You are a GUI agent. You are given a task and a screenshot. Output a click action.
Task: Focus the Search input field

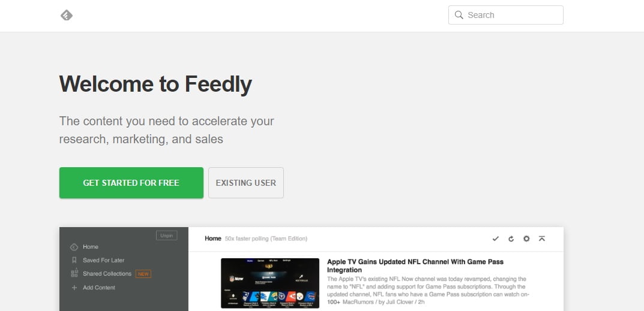505,15
